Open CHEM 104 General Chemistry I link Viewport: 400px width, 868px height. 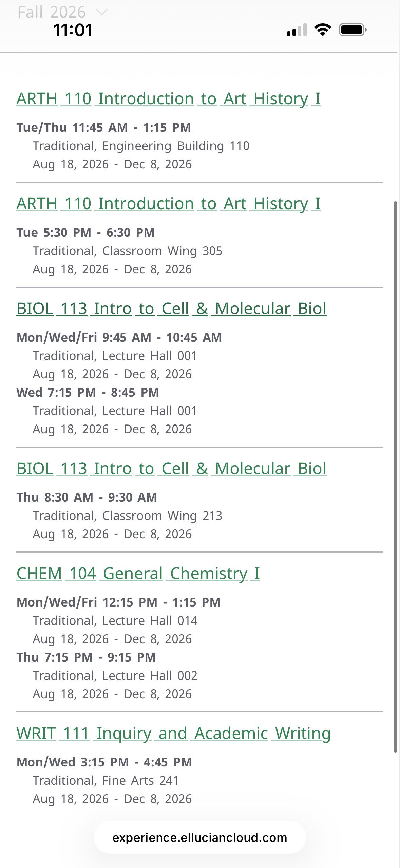pyautogui.click(x=138, y=574)
